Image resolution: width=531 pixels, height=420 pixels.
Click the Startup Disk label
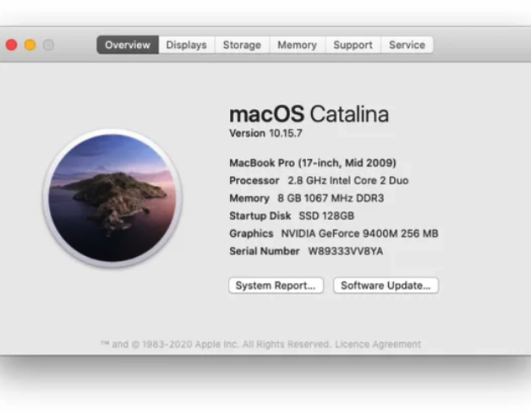260,215
